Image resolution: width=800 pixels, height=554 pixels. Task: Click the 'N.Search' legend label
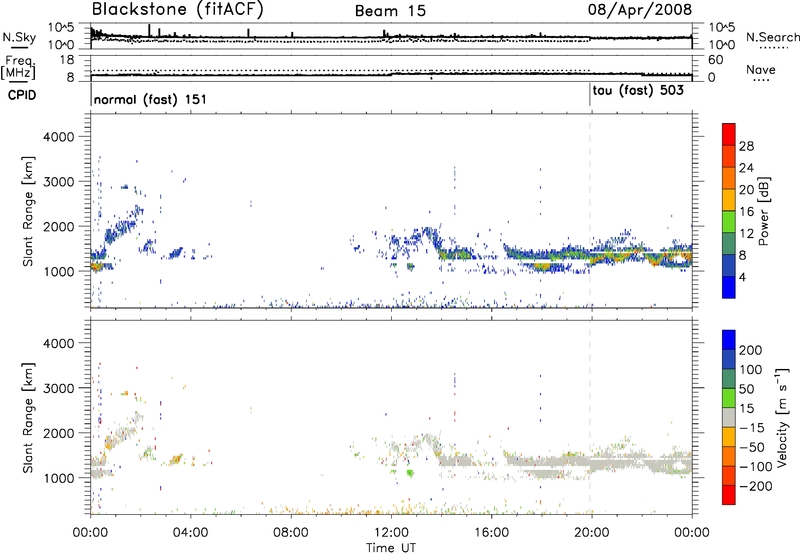pyautogui.click(x=772, y=37)
